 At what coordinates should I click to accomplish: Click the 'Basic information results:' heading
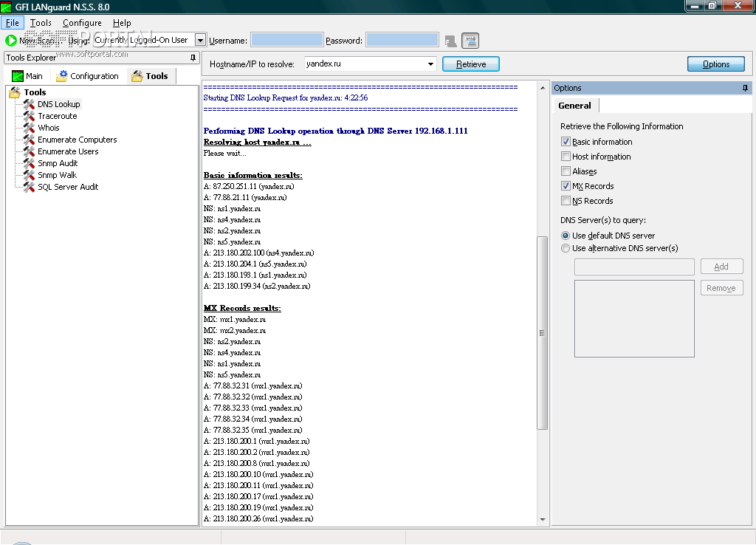pyautogui.click(x=252, y=176)
